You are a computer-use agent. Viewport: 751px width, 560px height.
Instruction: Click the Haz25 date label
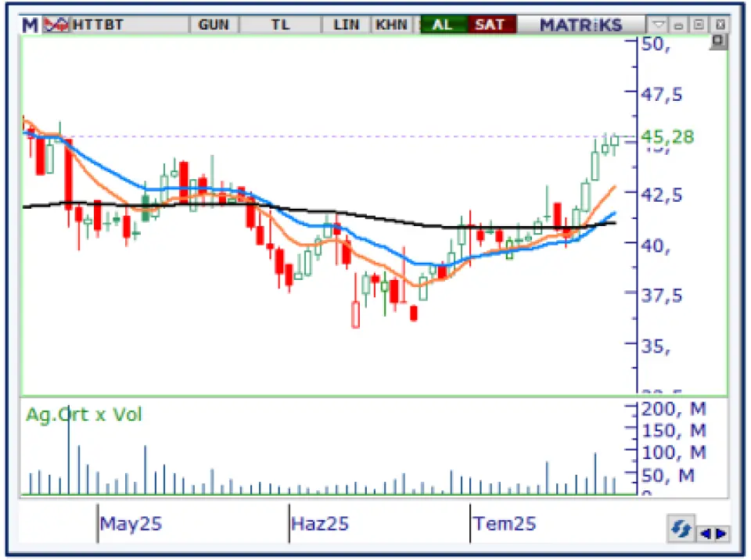coord(320,523)
